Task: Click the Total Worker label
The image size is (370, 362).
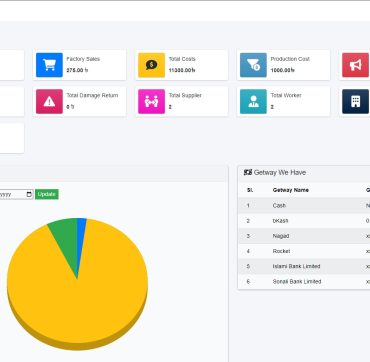Action: (x=286, y=95)
